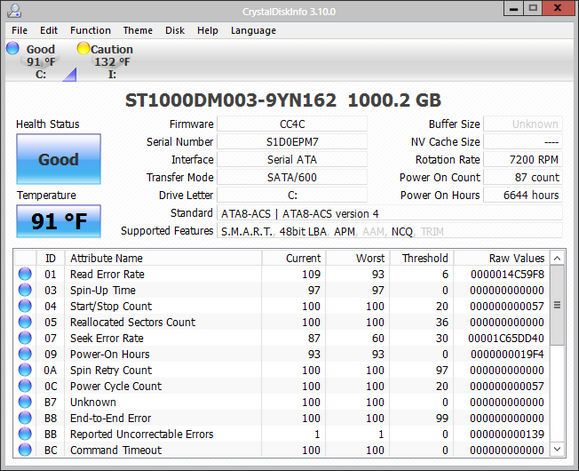Minimize the CrystalDiskInfo window
Image resolution: width=579 pixels, height=471 pixels.
(x=514, y=8)
